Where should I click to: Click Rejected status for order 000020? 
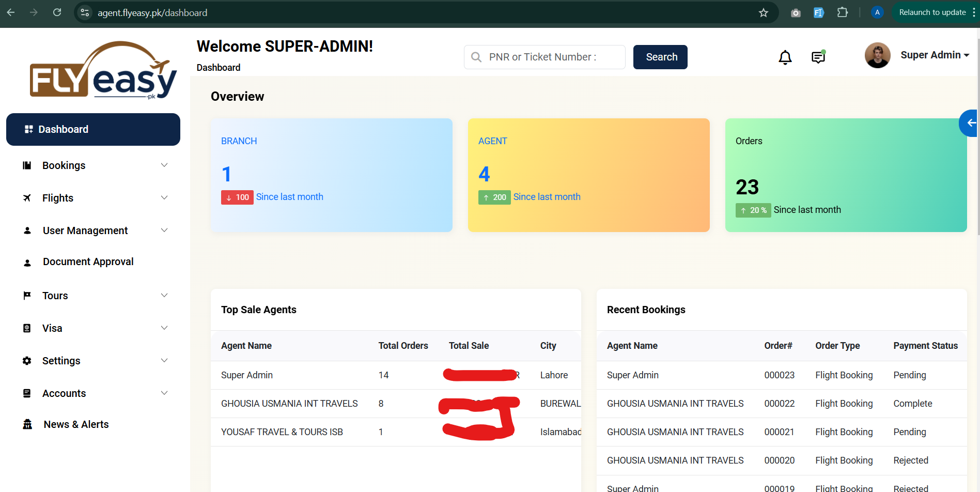point(911,460)
